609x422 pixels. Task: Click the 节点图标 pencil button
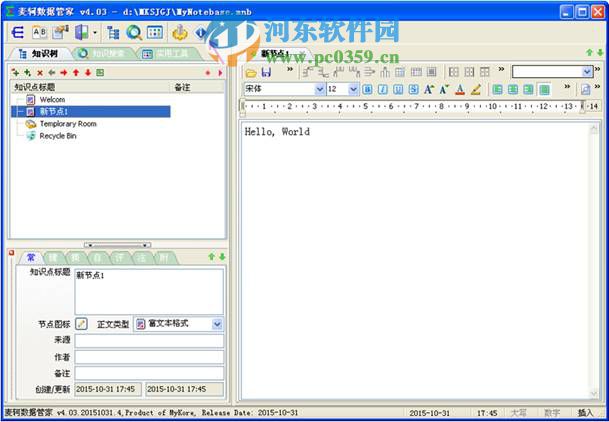click(x=81, y=324)
